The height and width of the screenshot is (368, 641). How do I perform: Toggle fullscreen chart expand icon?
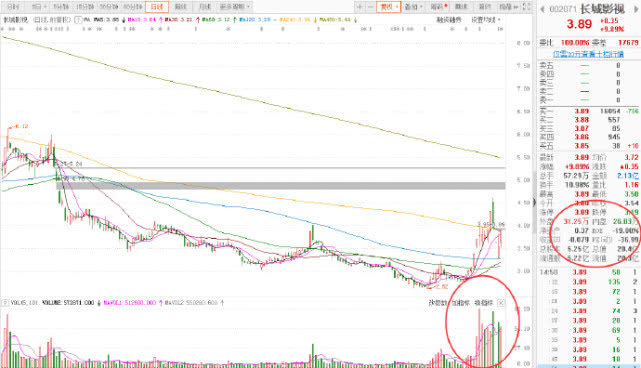(527, 7)
